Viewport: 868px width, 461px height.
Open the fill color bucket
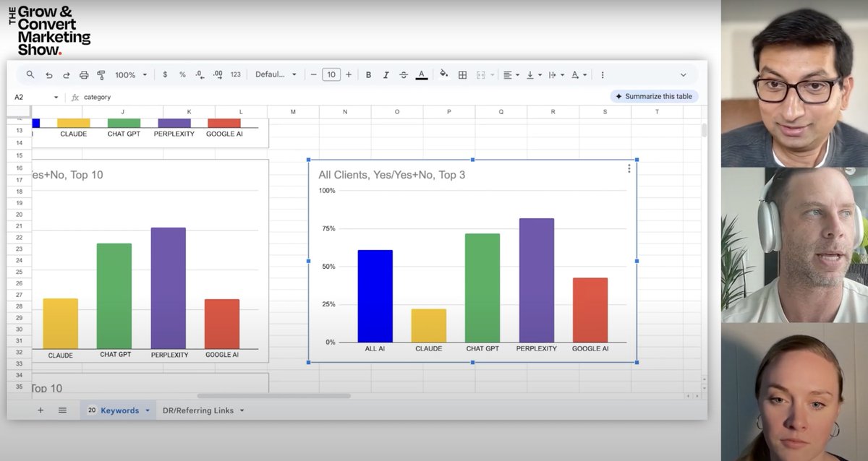point(444,74)
